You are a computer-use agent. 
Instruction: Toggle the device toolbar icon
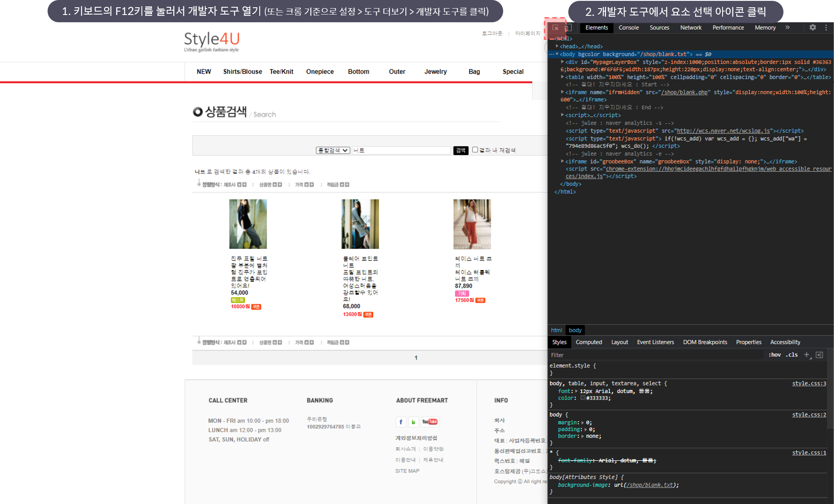click(x=567, y=28)
